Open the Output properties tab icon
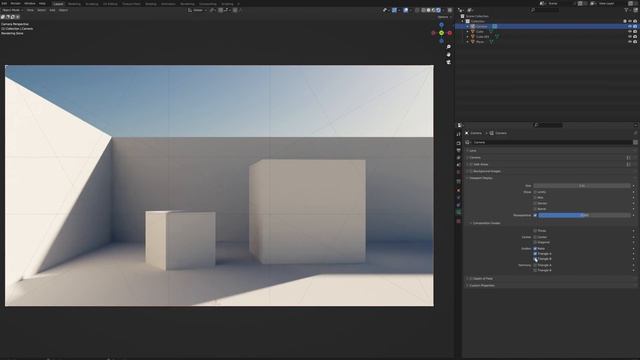 tap(458, 151)
